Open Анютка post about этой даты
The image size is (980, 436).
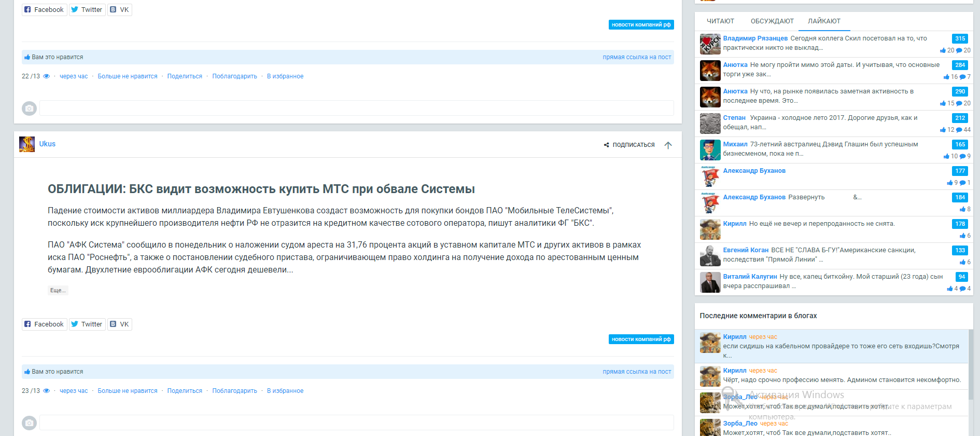[x=831, y=70]
